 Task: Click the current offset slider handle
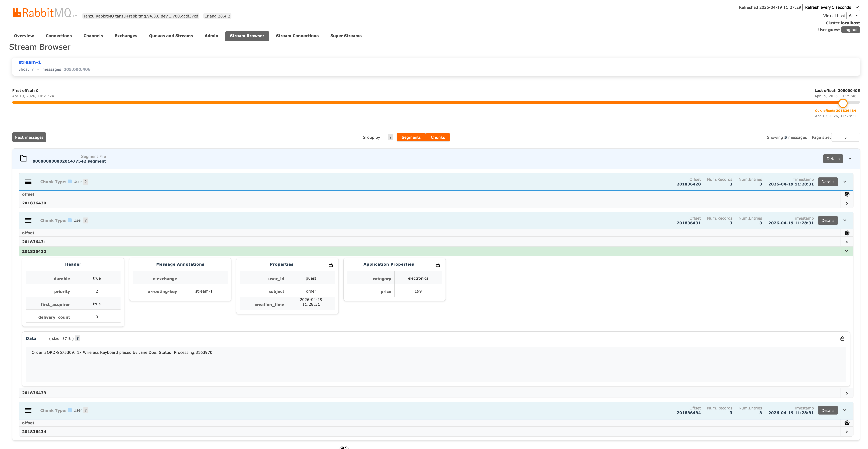[x=843, y=103]
